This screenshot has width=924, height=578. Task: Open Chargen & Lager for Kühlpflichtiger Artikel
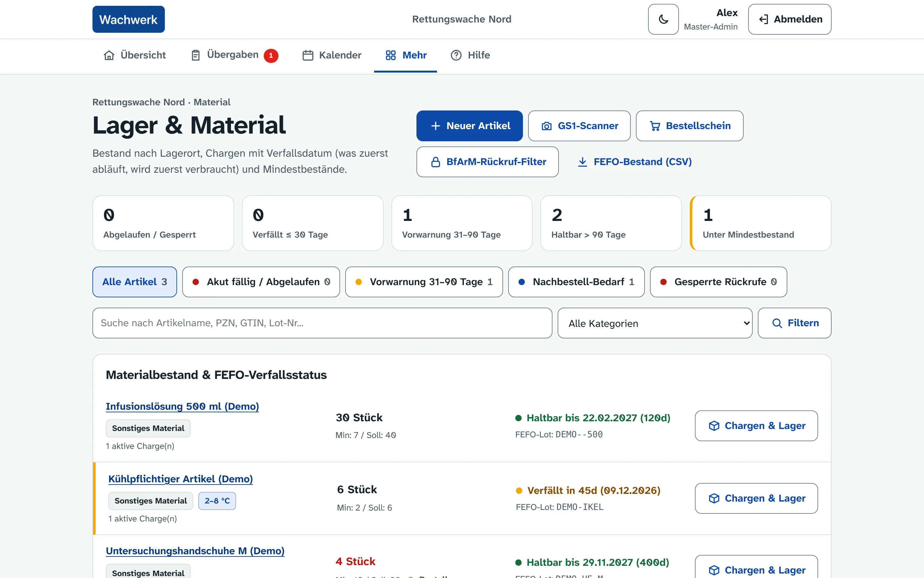[x=757, y=498]
